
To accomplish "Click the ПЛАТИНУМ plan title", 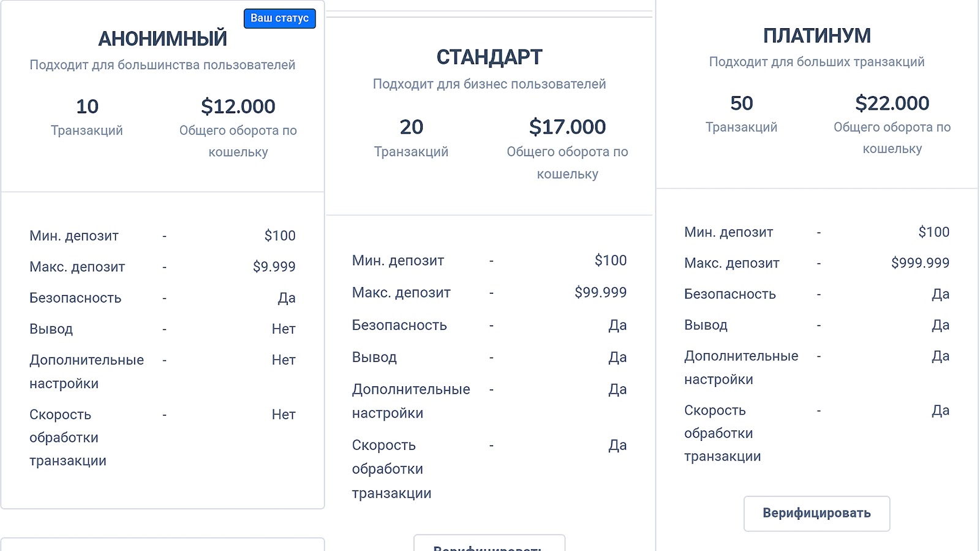I will point(816,36).
